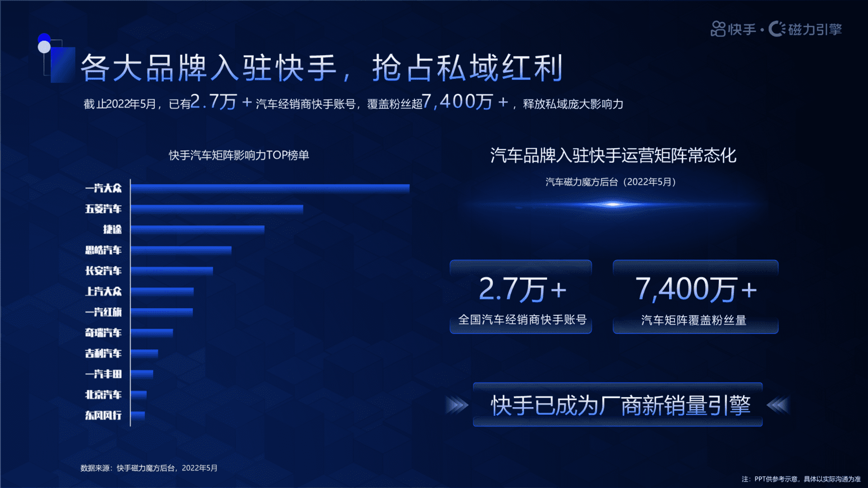Click the Kuaishou logo icon
Viewport: 868px width, 488px height.
tap(718, 29)
